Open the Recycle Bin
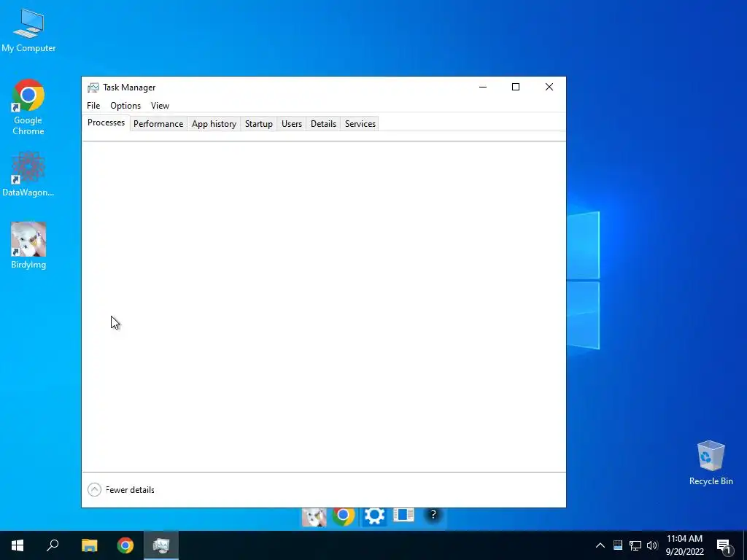This screenshot has width=747, height=560. pyautogui.click(x=711, y=463)
